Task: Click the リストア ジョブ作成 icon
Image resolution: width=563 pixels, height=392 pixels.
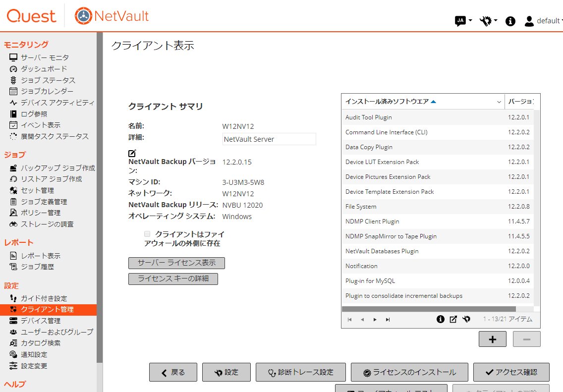Action: pyautogui.click(x=13, y=179)
